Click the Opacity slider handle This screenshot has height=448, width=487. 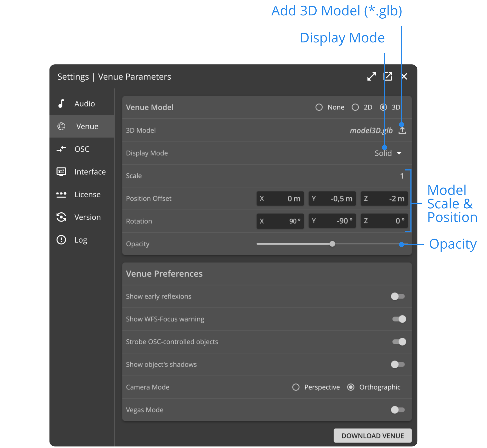[332, 244]
